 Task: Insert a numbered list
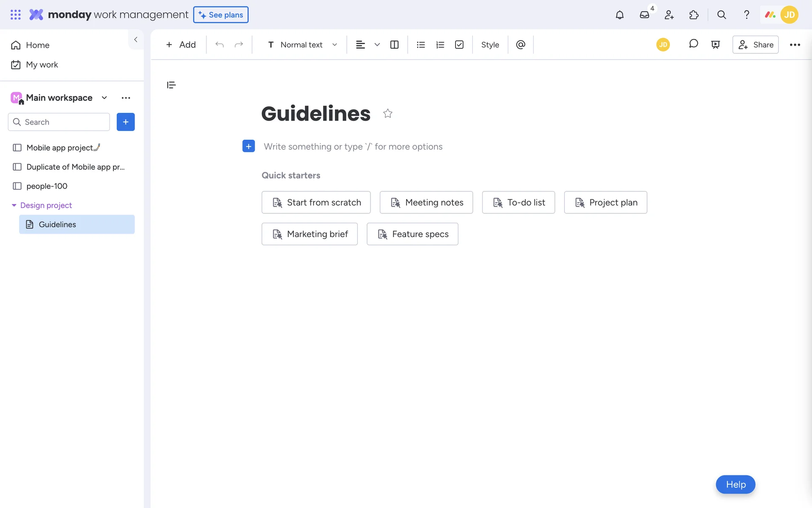(x=440, y=45)
